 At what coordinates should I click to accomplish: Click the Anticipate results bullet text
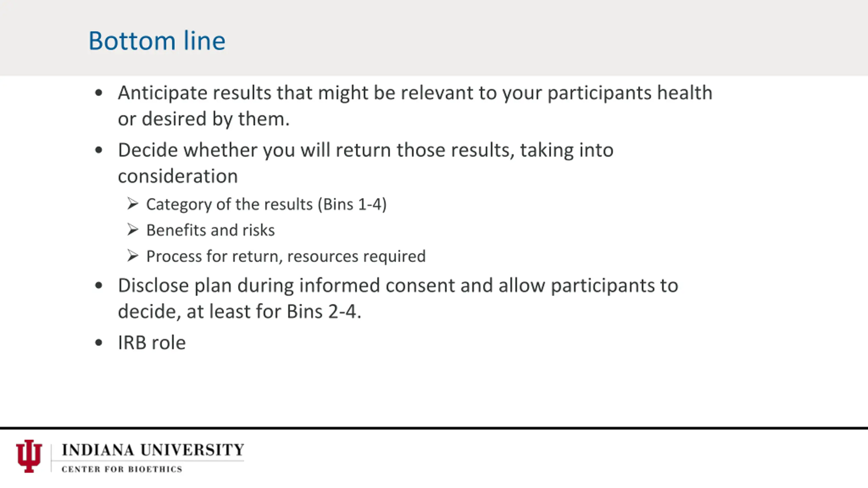tap(415, 106)
